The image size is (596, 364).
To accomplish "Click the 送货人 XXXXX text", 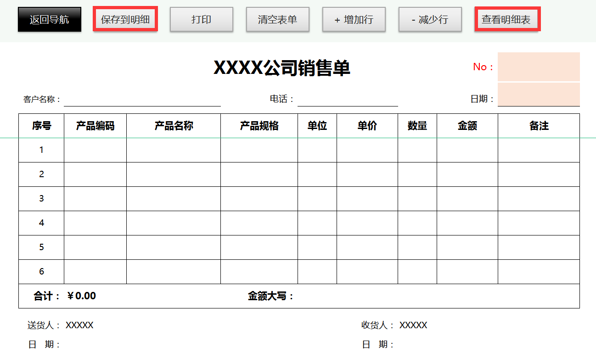I will (61, 325).
